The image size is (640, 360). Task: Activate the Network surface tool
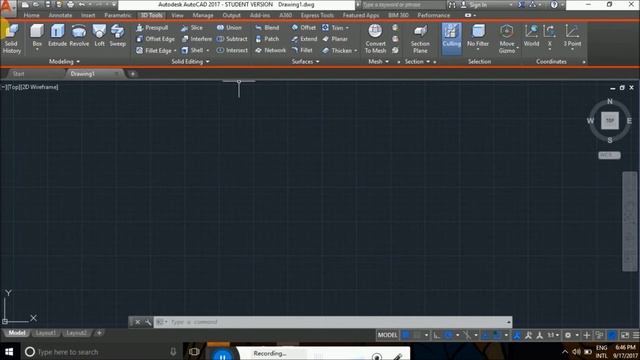270,51
